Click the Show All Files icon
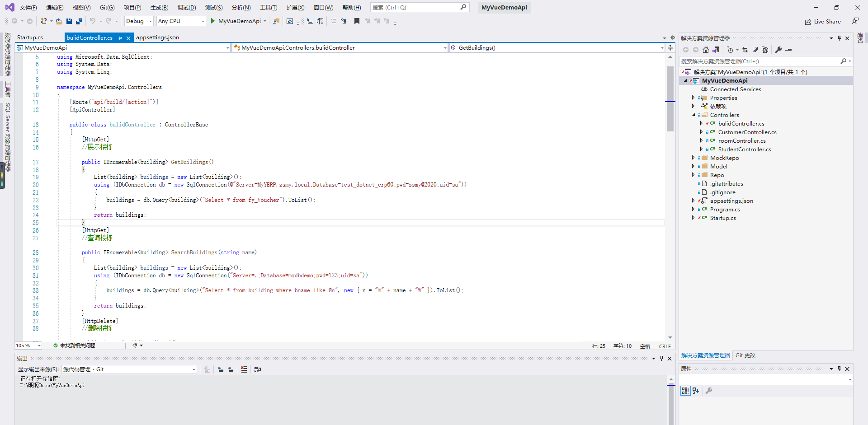The height and width of the screenshot is (425, 868). coord(765,50)
